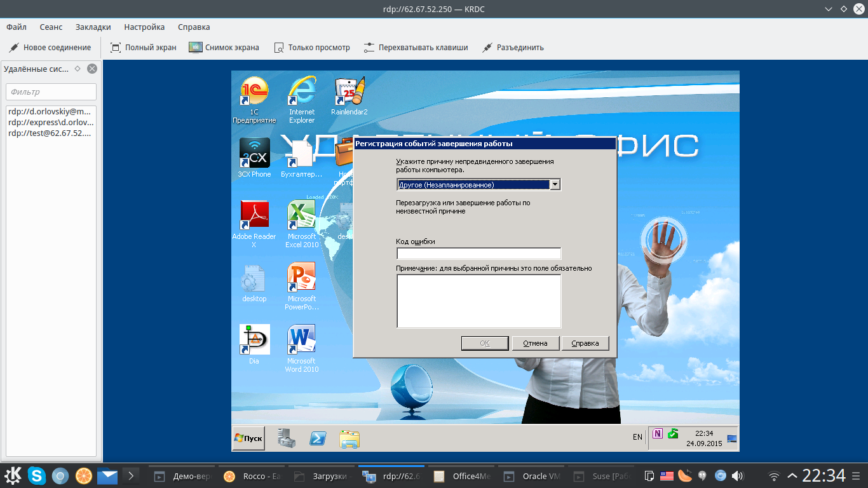The height and width of the screenshot is (488, 868).
Task: Click the Примечание comment text area
Action: pyautogui.click(x=478, y=301)
